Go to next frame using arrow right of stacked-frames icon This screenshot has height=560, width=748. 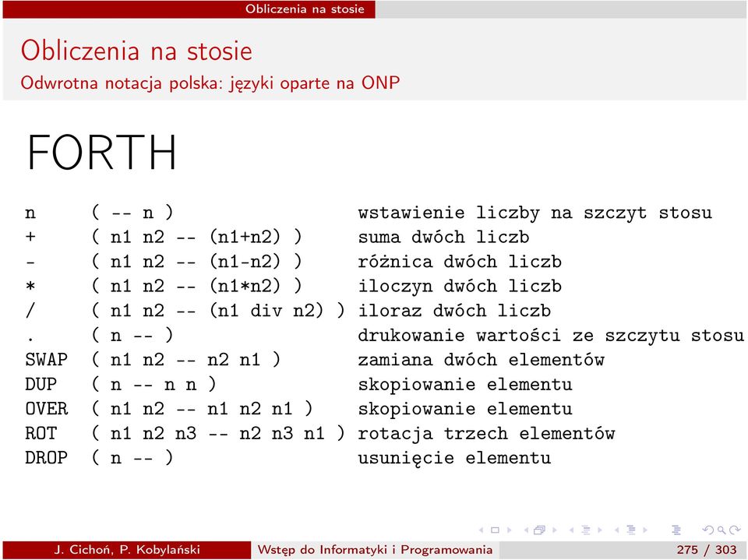point(555,530)
